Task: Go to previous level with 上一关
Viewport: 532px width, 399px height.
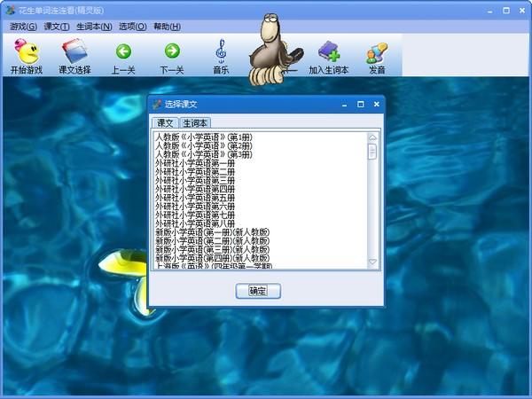Action: (123, 56)
